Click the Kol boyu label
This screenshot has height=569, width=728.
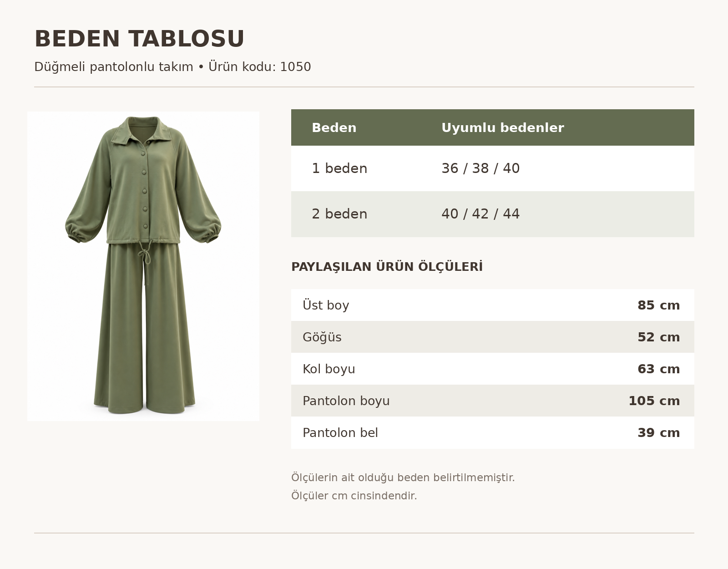pos(329,369)
